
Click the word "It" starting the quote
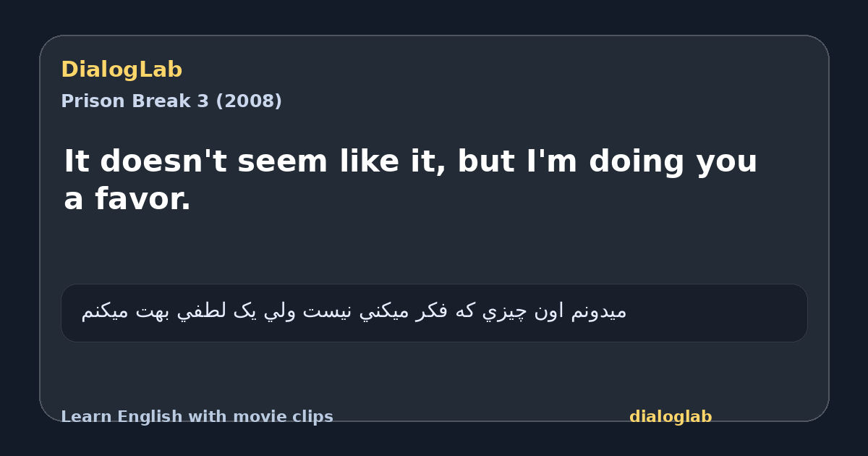pyautogui.click(x=77, y=161)
